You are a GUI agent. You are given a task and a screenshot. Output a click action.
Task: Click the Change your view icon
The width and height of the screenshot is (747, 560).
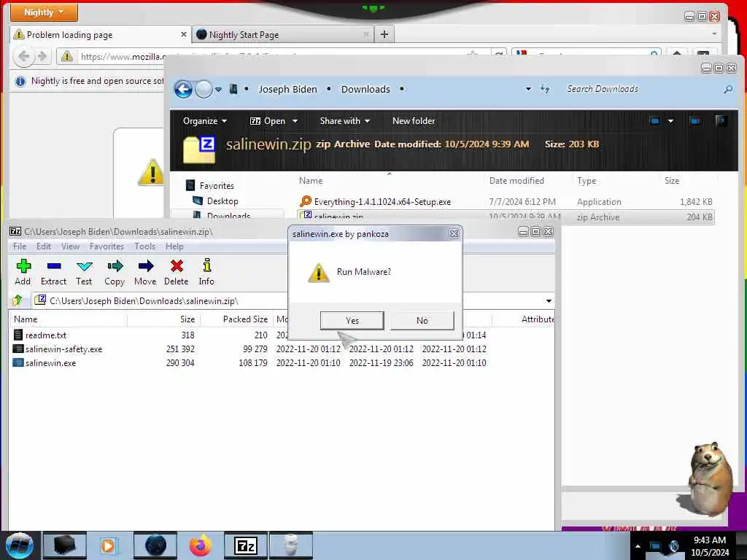click(x=654, y=121)
